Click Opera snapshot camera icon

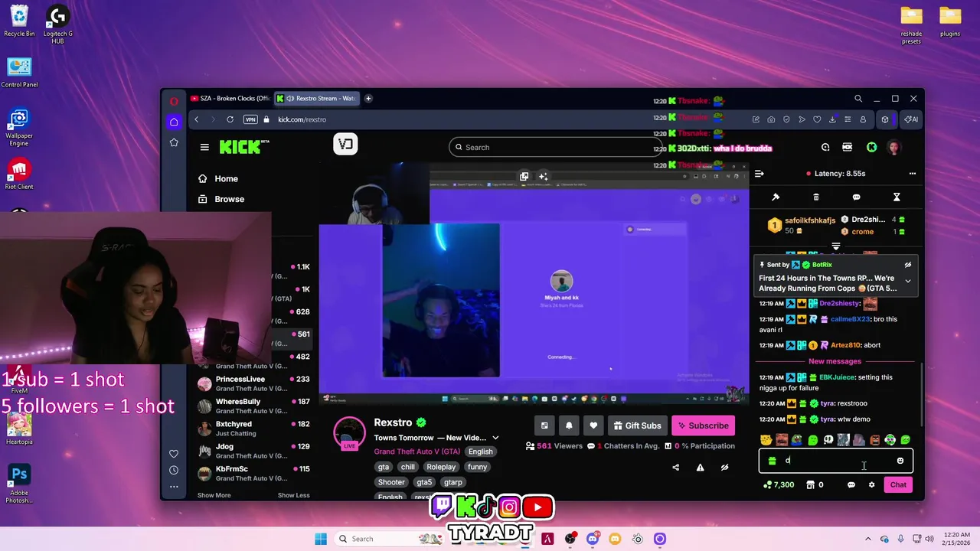click(x=771, y=119)
